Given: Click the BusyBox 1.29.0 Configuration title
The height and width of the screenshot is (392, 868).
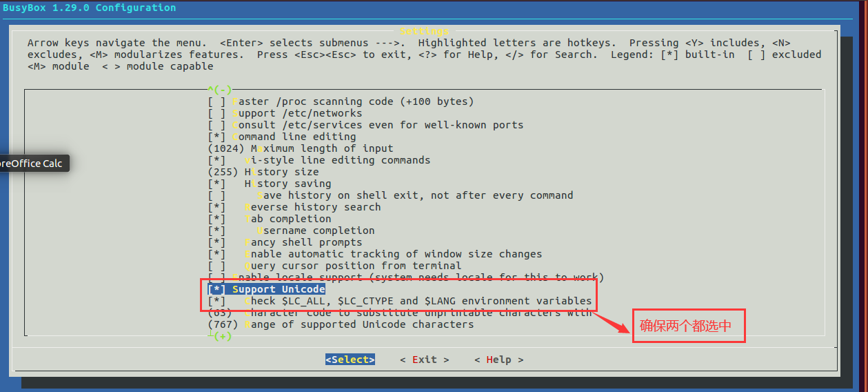Looking at the screenshot, I should coord(88,8).
